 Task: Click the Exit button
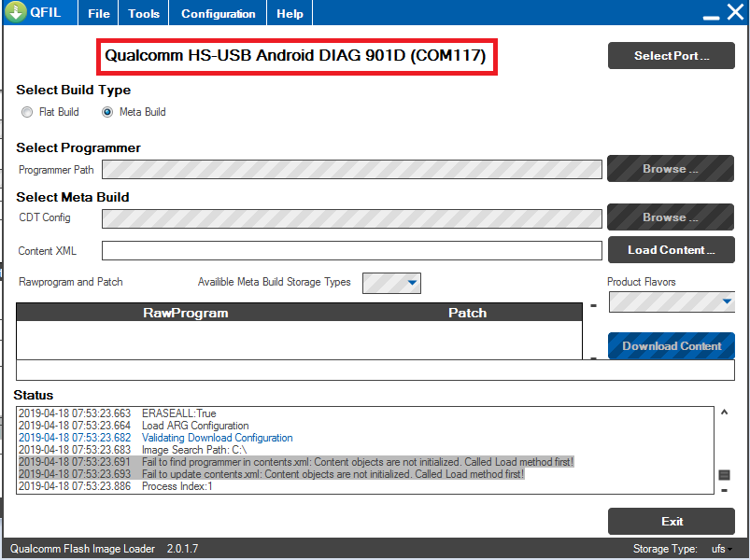click(x=671, y=522)
